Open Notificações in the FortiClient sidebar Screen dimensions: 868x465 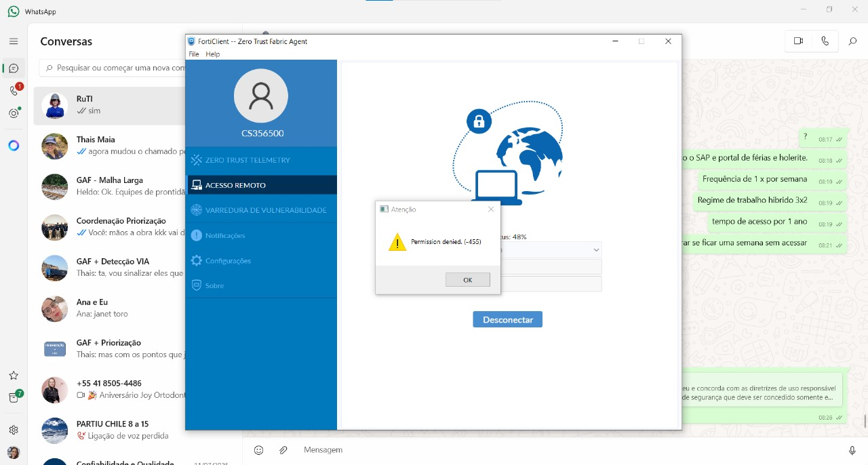click(x=261, y=235)
